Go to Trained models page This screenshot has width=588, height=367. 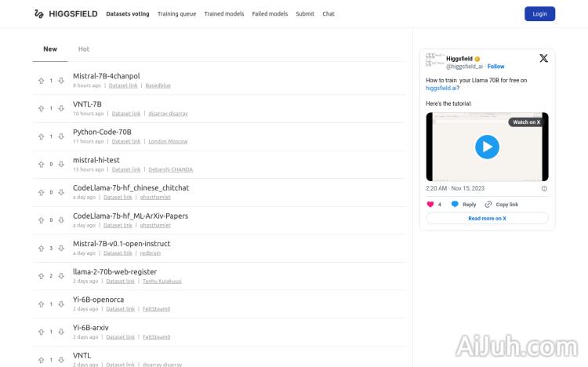223,14
